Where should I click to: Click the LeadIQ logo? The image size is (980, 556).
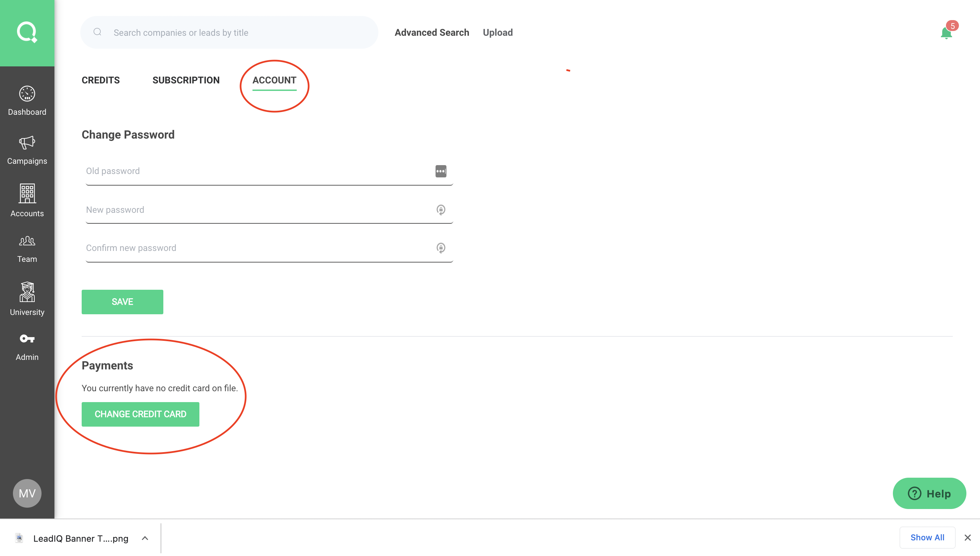[x=27, y=32]
